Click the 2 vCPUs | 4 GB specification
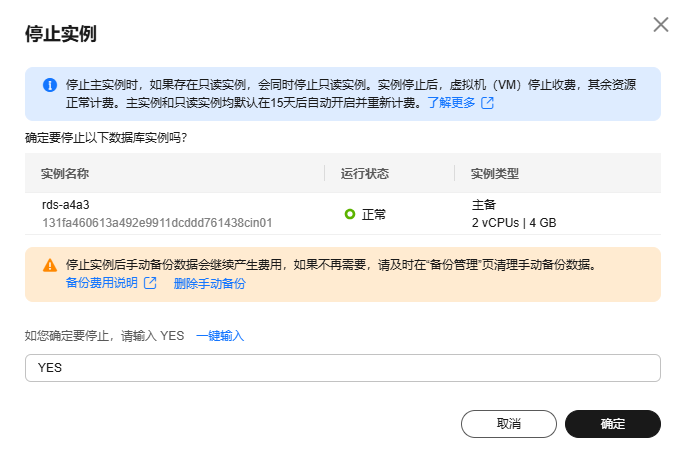This screenshot has height=465, width=688. [514, 222]
